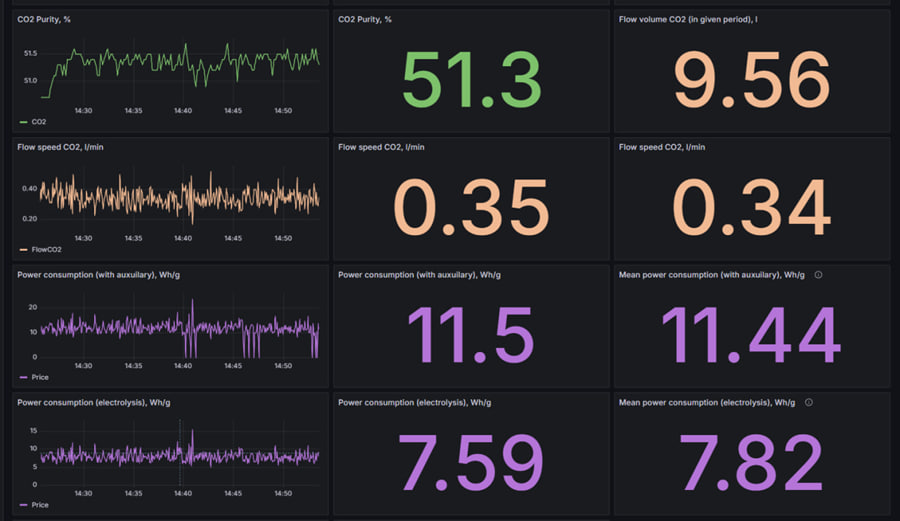Click the 7.82 mean electrolysis value
The width and height of the screenshot is (900, 521).
[x=752, y=463]
